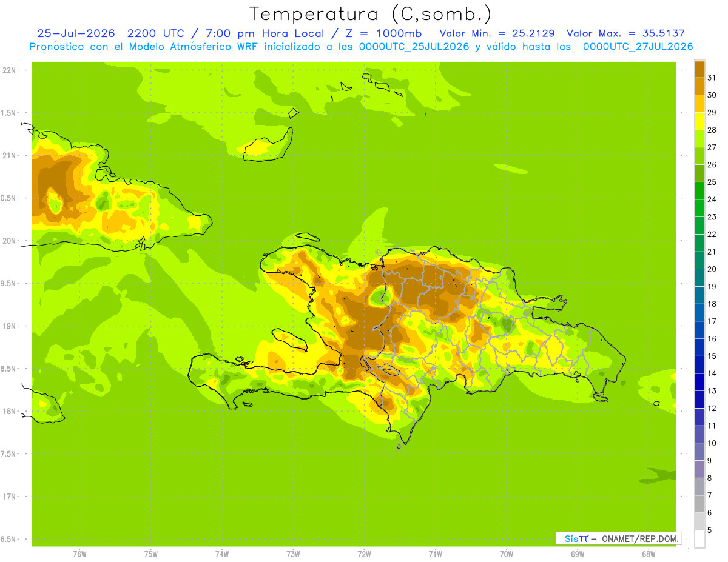728x562 pixels.
Task: Click the gray swatch between 6 and 7
Action: [x=699, y=504]
